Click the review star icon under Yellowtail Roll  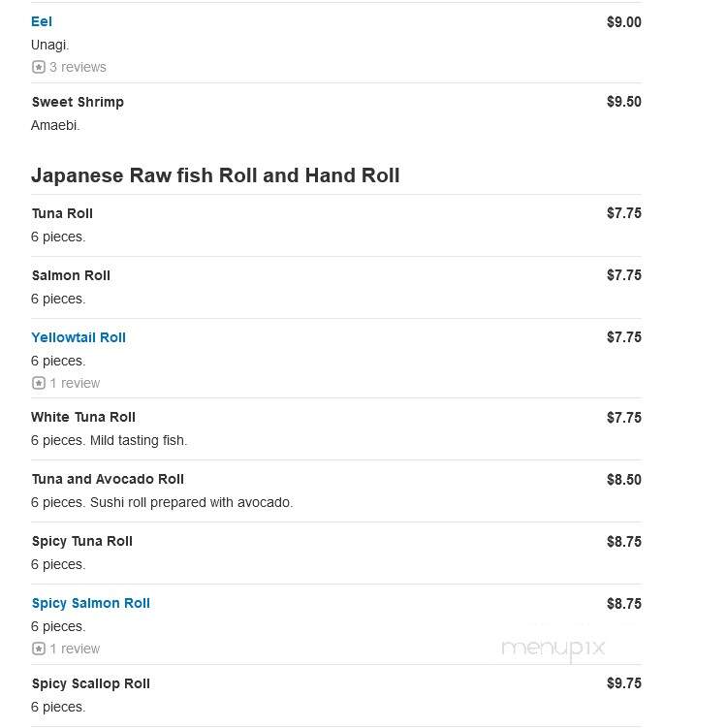[x=39, y=383]
